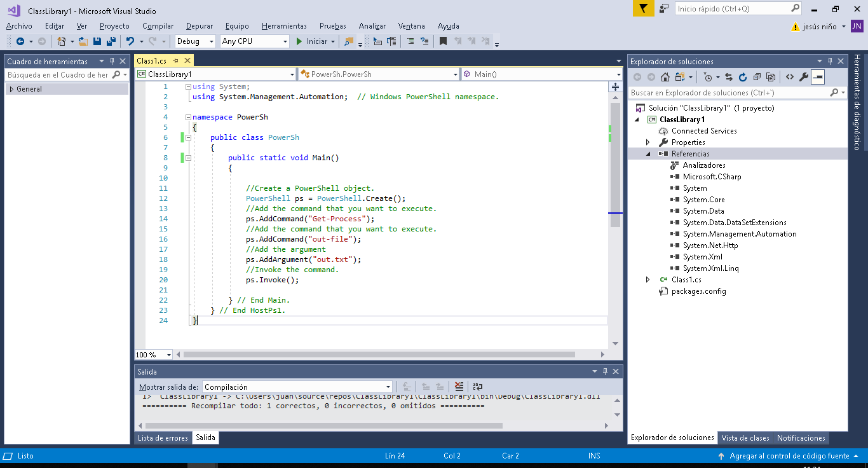This screenshot has width=868, height=468.
Task: Refresh the Solution Explorer
Action: tap(743, 76)
